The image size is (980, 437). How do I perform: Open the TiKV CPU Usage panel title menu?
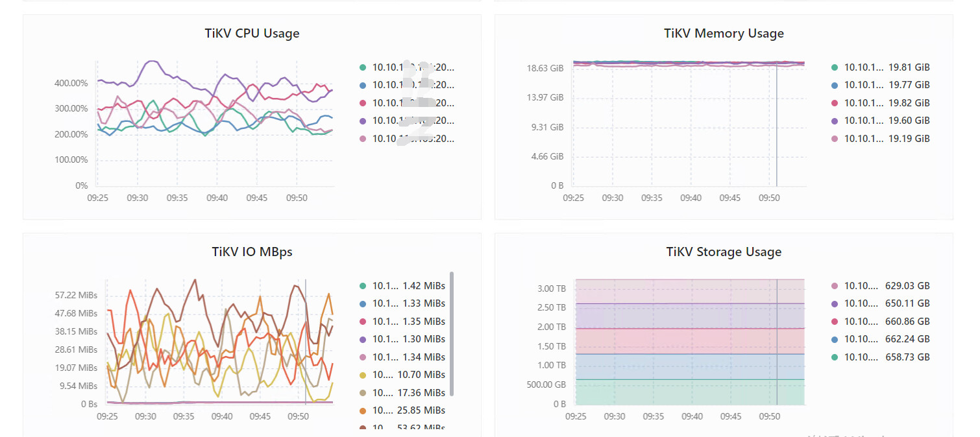252,33
